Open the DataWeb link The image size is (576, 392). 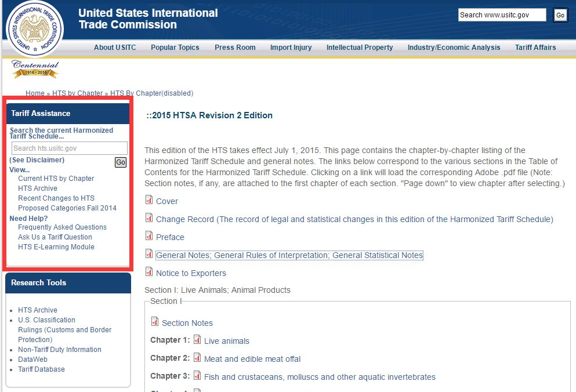click(x=32, y=360)
